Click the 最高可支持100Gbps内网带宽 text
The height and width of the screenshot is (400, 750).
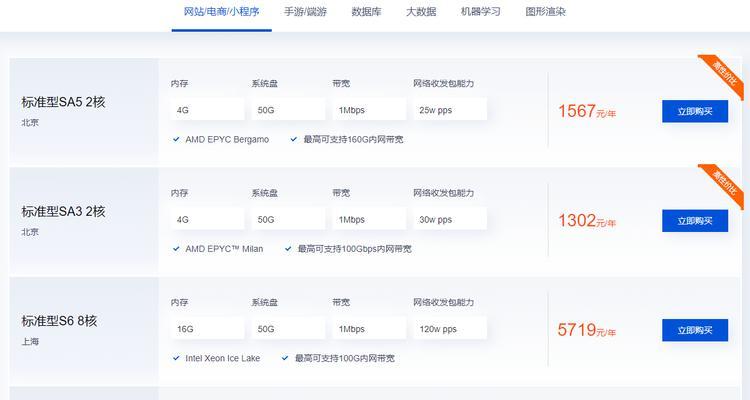(x=354, y=249)
